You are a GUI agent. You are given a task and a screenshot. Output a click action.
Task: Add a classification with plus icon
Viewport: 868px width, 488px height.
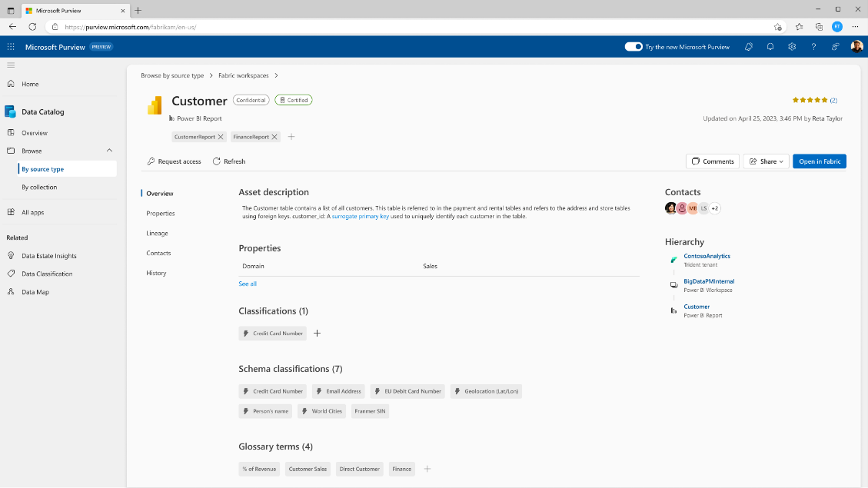click(317, 334)
